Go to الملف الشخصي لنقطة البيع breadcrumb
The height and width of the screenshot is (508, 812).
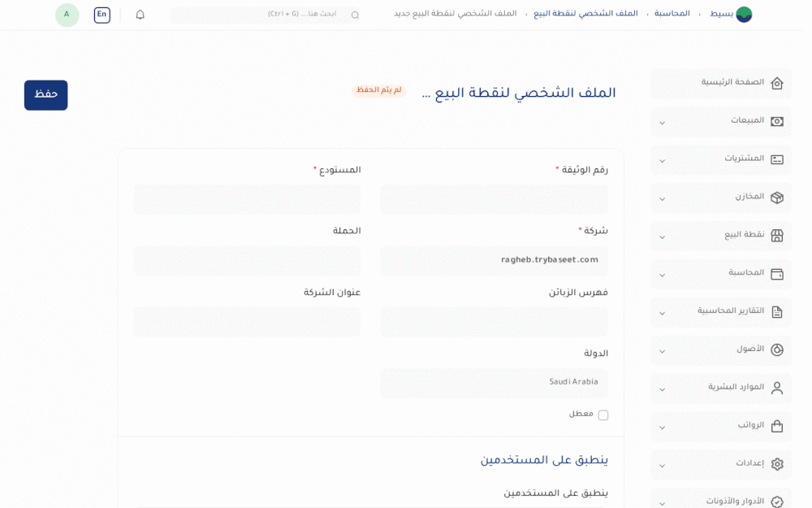[x=585, y=14]
